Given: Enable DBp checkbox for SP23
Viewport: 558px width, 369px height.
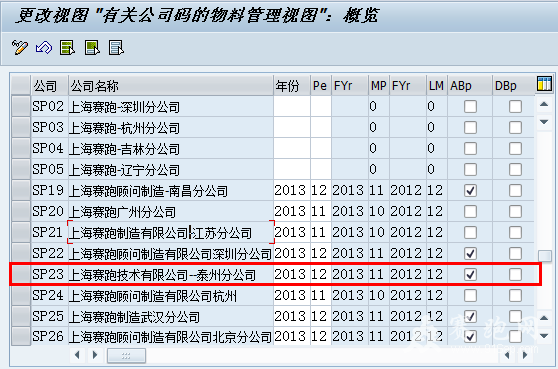Looking at the screenshot, I should [515, 274].
